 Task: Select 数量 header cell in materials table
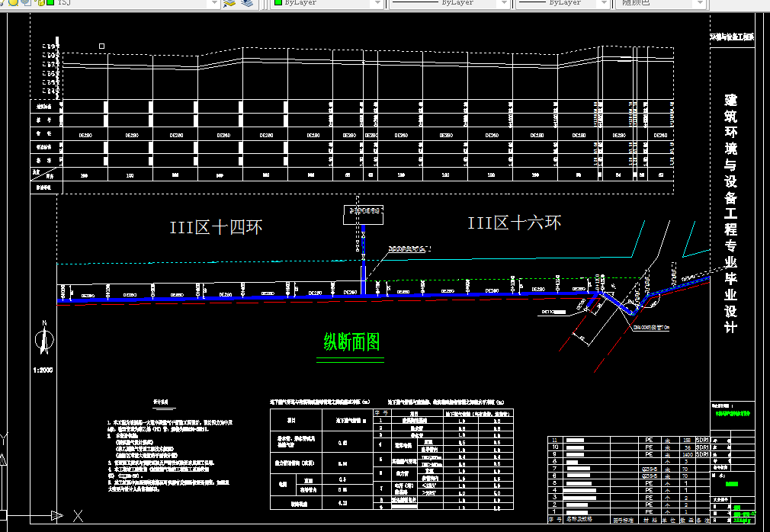(x=686, y=520)
